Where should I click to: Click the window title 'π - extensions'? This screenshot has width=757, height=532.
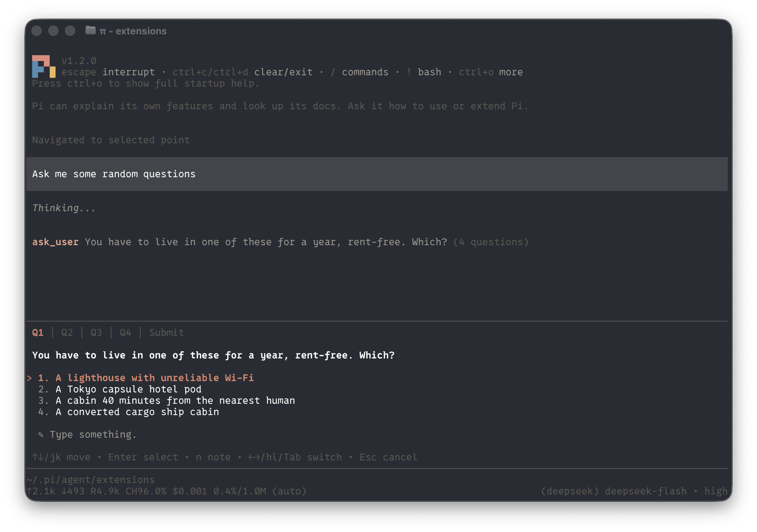133,31
